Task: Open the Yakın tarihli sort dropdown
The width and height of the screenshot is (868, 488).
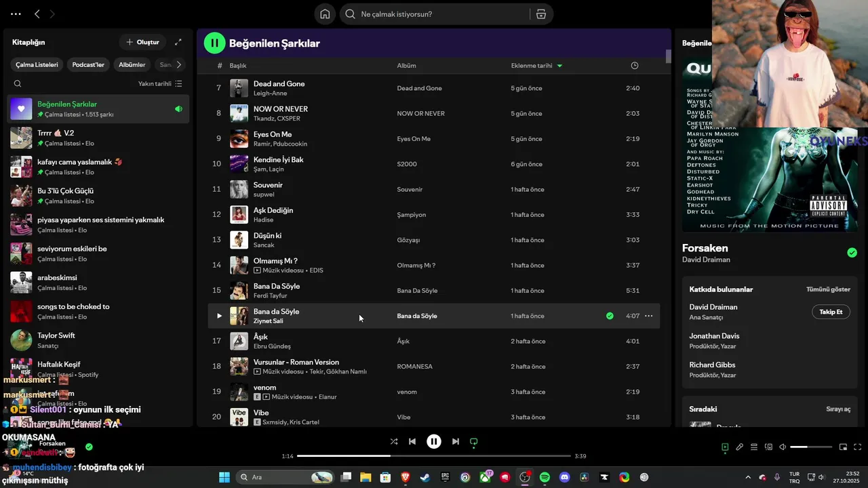Action: pos(160,84)
